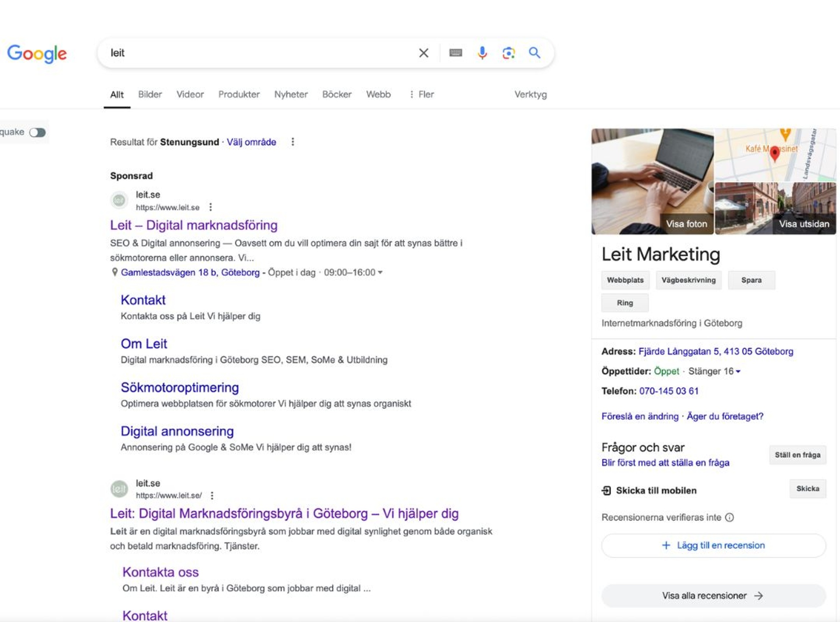Click the bold Stenungsund location text
Screen dimensions: 840x622
190,142
